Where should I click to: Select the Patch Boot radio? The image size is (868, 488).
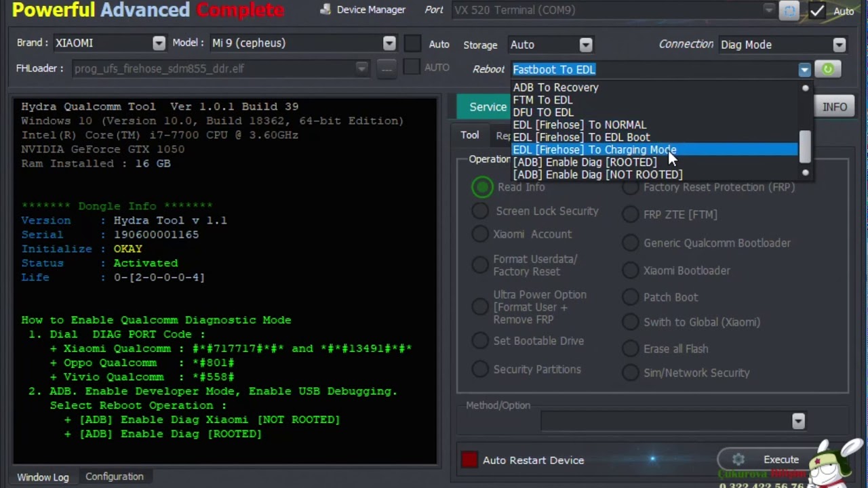point(631,297)
